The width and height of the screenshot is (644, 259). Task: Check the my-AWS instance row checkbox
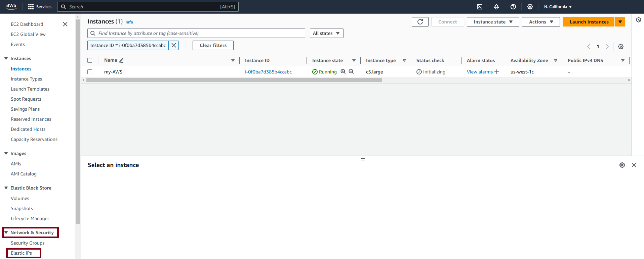pyautogui.click(x=90, y=72)
